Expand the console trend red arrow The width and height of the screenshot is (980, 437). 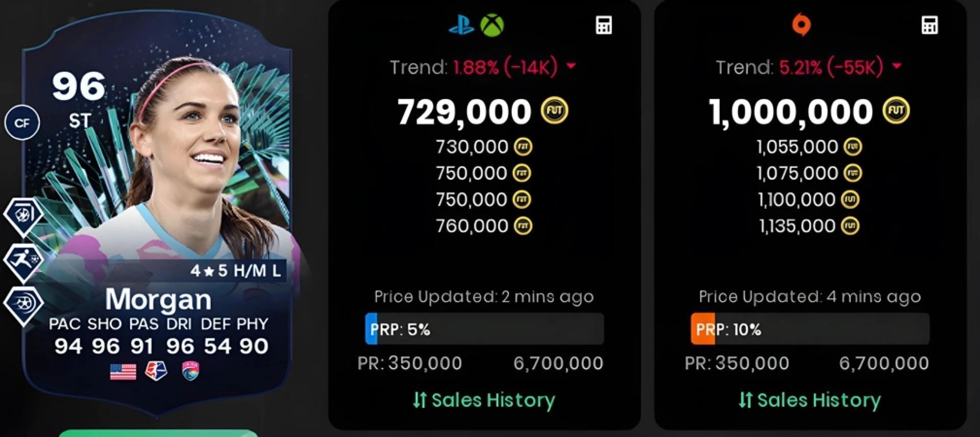click(571, 66)
